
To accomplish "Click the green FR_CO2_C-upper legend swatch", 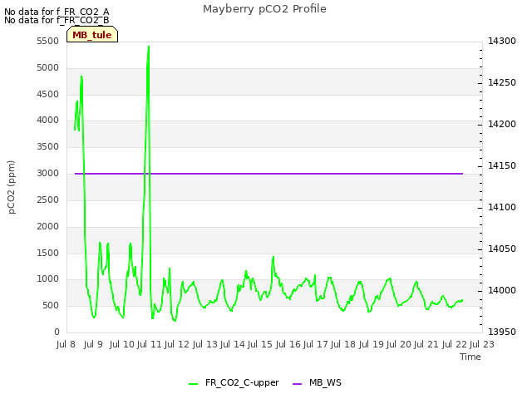I will click(194, 384).
